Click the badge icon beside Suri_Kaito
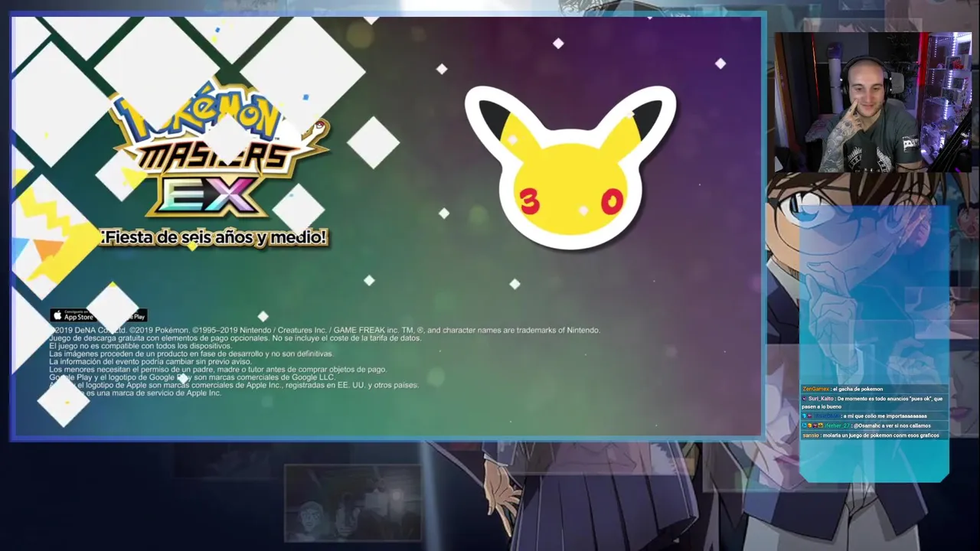This screenshot has height=551, width=980. point(804,399)
